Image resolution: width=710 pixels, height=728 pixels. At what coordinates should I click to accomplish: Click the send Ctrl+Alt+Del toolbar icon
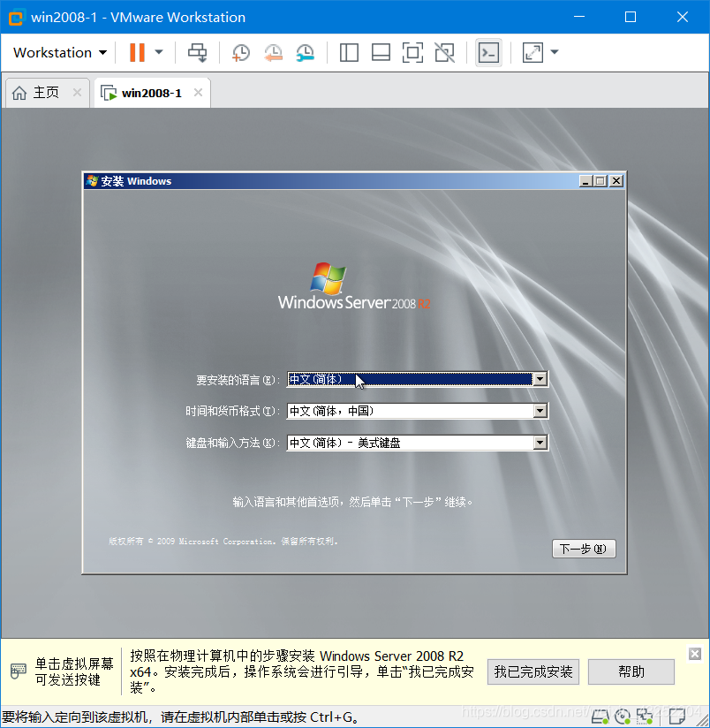[x=197, y=52]
